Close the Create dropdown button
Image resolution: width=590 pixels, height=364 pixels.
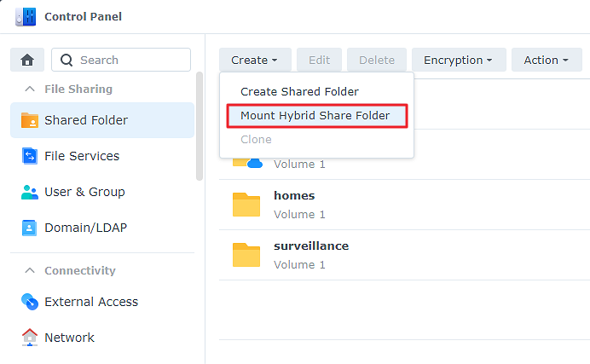pos(255,61)
